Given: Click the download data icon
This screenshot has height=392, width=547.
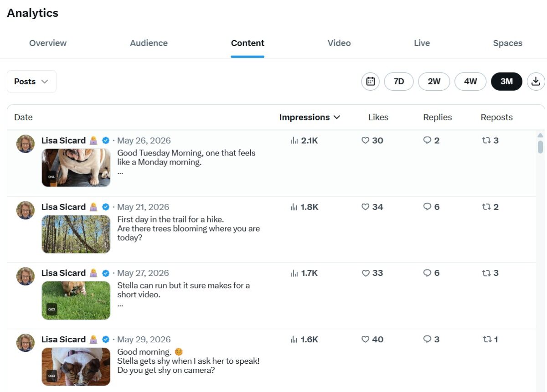Looking at the screenshot, I should [536, 82].
